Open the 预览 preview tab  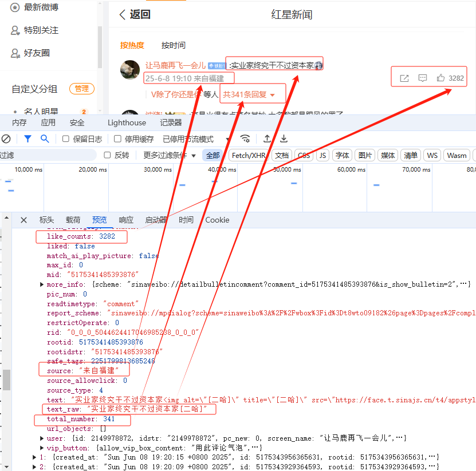pyautogui.click(x=99, y=220)
